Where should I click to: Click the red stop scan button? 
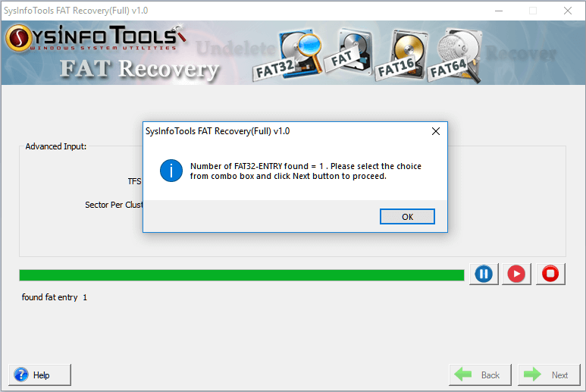(x=550, y=274)
